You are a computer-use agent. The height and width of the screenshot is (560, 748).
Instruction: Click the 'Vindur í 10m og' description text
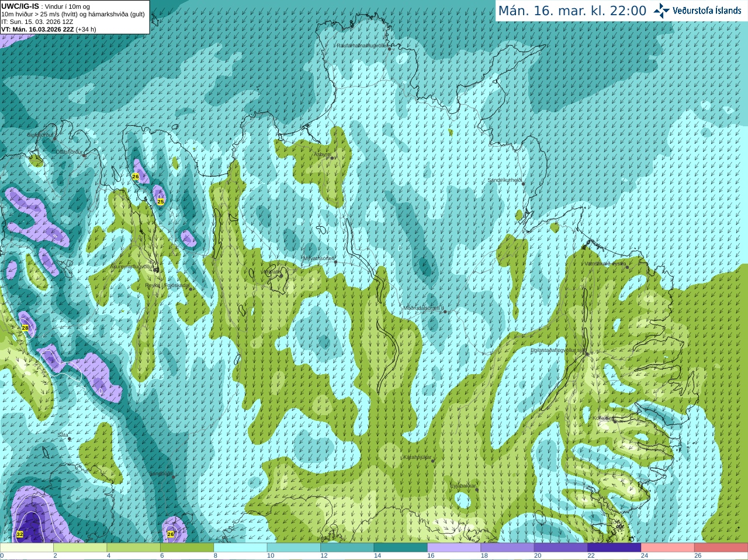[x=67, y=6]
